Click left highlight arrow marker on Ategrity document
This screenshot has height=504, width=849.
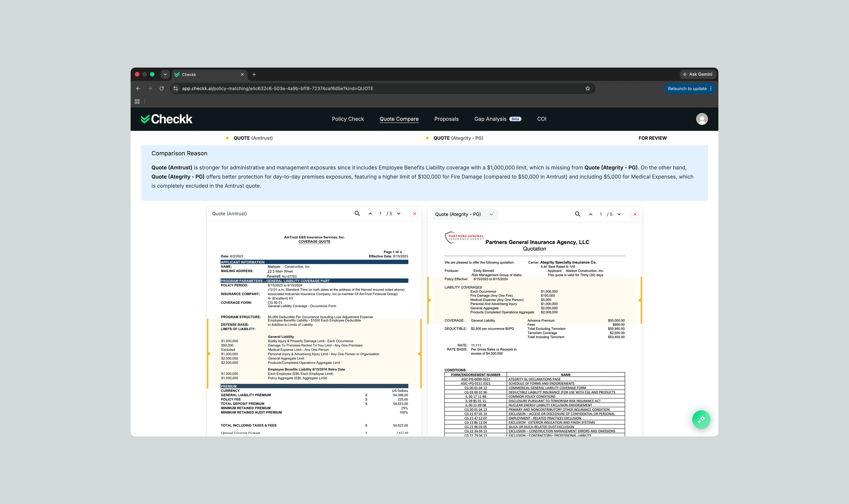[x=430, y=300]
